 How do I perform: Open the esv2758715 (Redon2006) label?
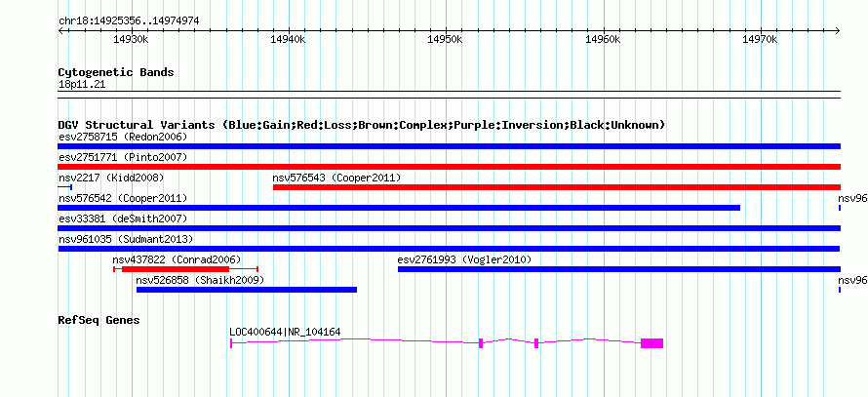click(123, 137)
